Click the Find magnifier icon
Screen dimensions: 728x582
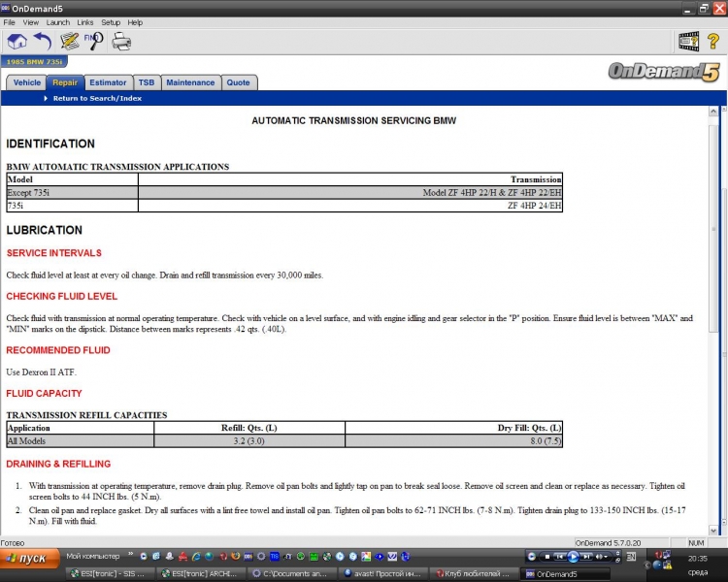pyautogui.click(x=94, y=41)
